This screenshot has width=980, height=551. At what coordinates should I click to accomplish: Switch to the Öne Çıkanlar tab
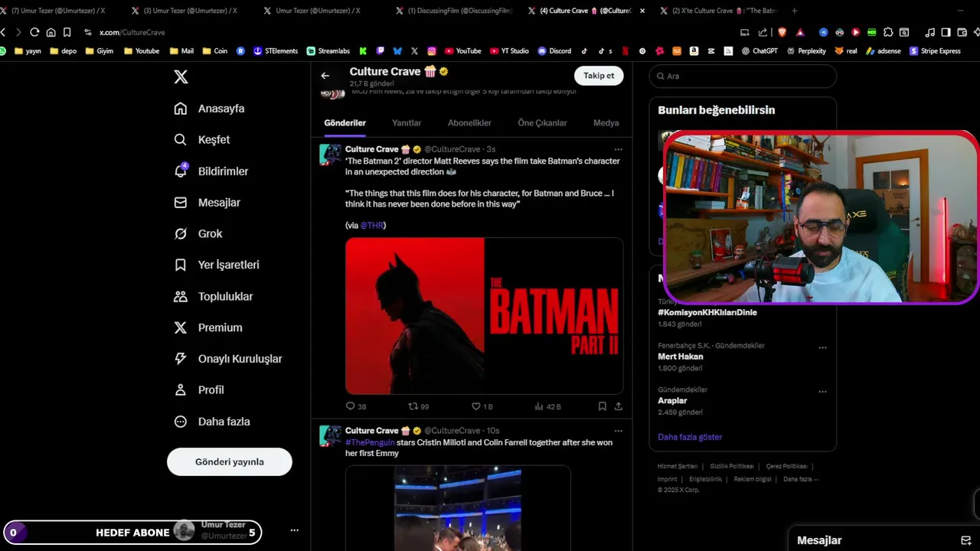(x=542, y=123)
